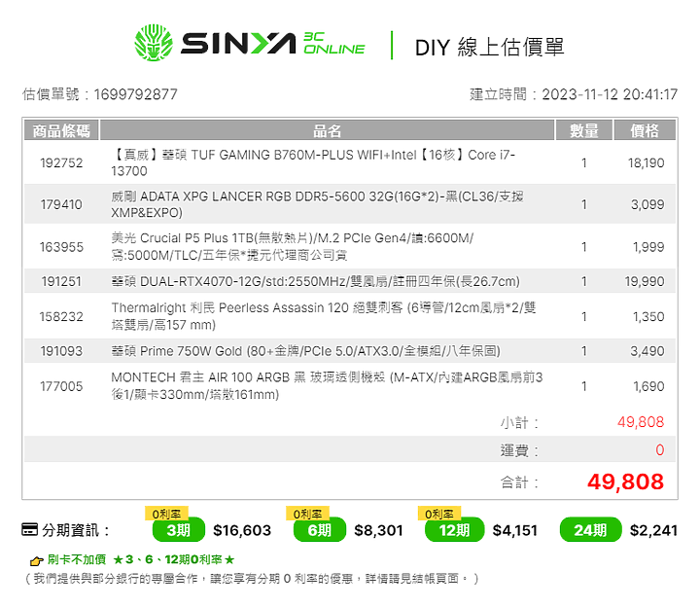
Task: Click quote number 1699792877
Action: [135, 94]
